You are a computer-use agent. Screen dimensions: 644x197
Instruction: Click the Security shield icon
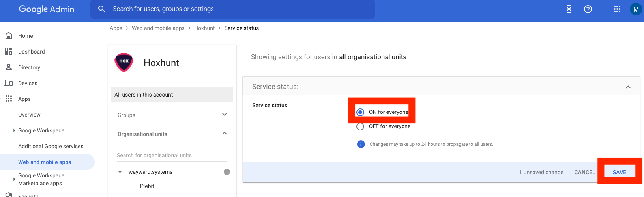9,195
